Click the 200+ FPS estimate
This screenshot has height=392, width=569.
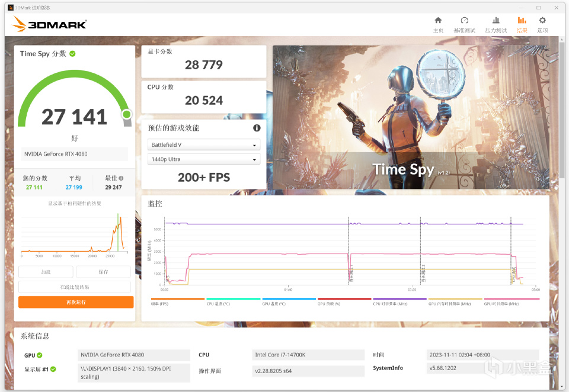click(x=203, y=177)
